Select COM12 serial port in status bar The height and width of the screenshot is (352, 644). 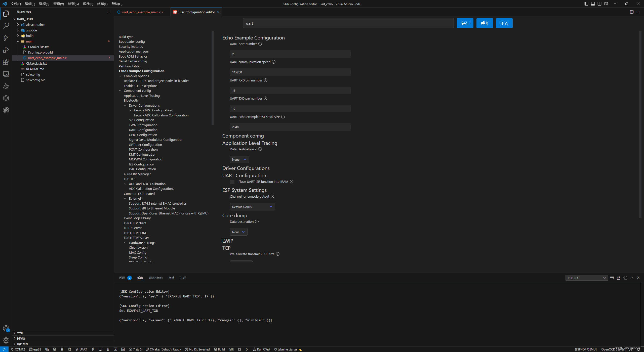click(18, 349)
